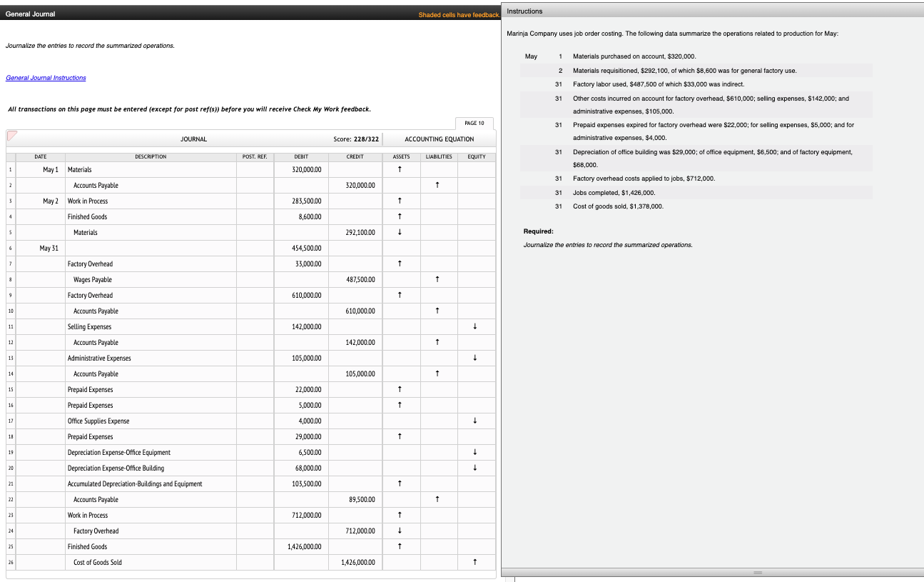Switch to the PAGE 10 tab

click(x=474, y=123)
